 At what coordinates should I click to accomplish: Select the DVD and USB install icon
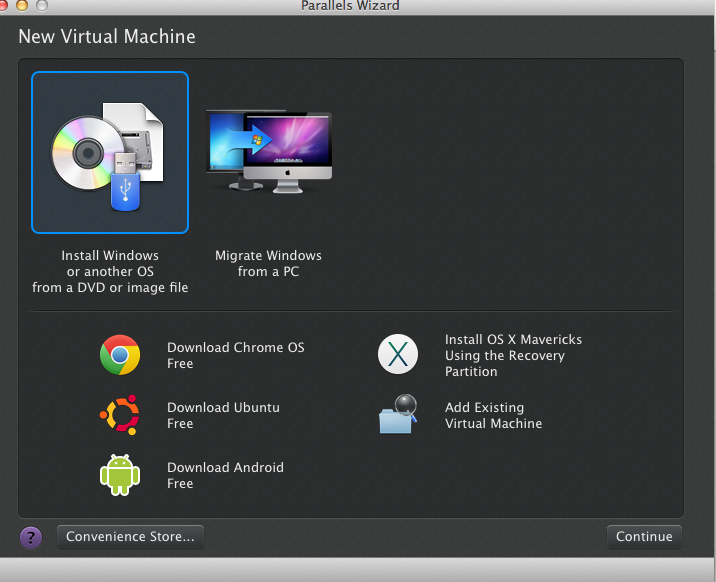coord(109,152)
